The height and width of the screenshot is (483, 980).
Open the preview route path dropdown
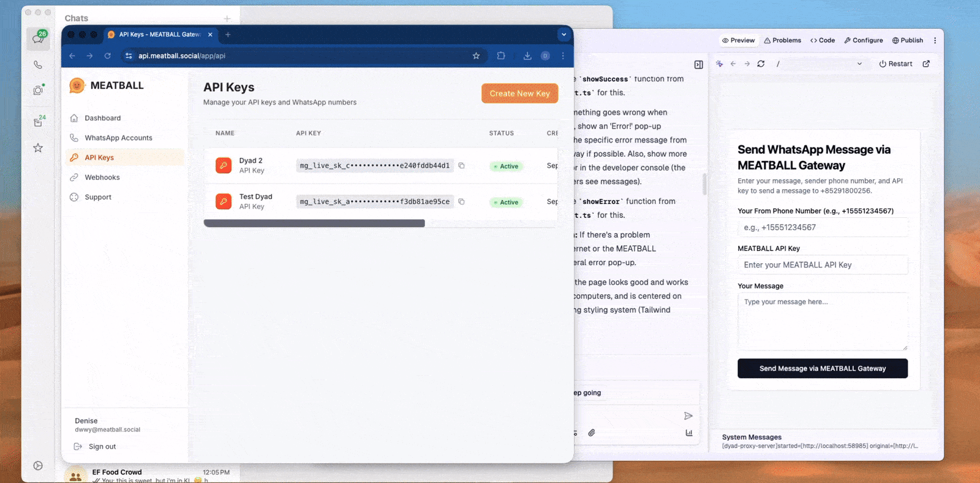[859, 64]
